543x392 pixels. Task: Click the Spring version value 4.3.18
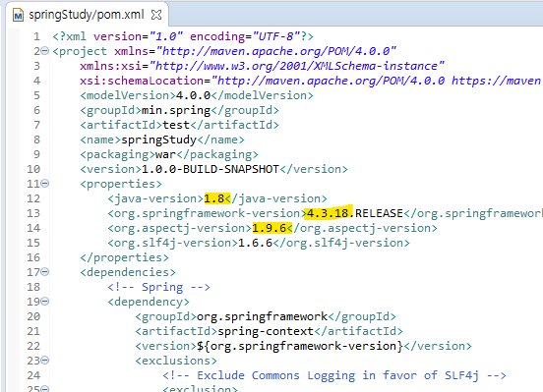coord(328,213)
